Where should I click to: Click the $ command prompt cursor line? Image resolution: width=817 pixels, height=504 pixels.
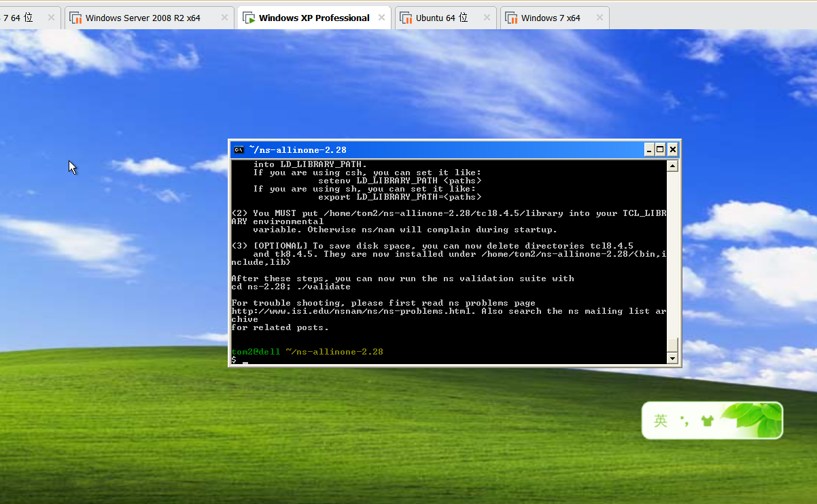point(240,360)
